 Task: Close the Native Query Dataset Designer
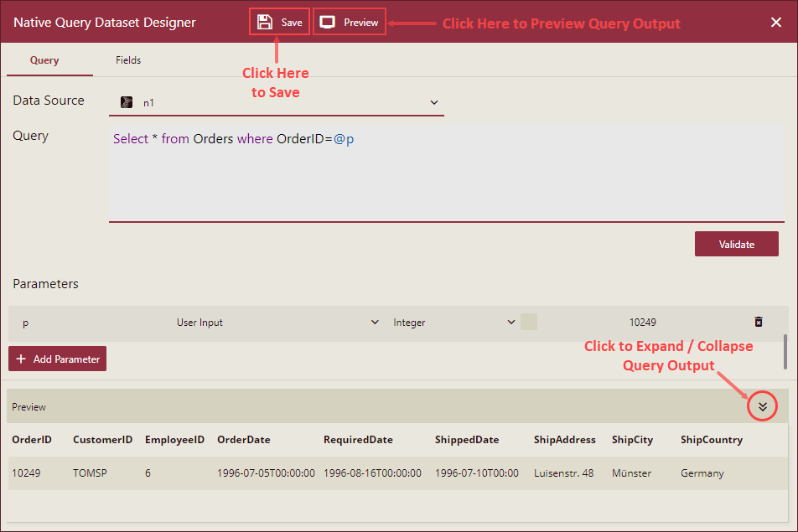pos(776,22)
